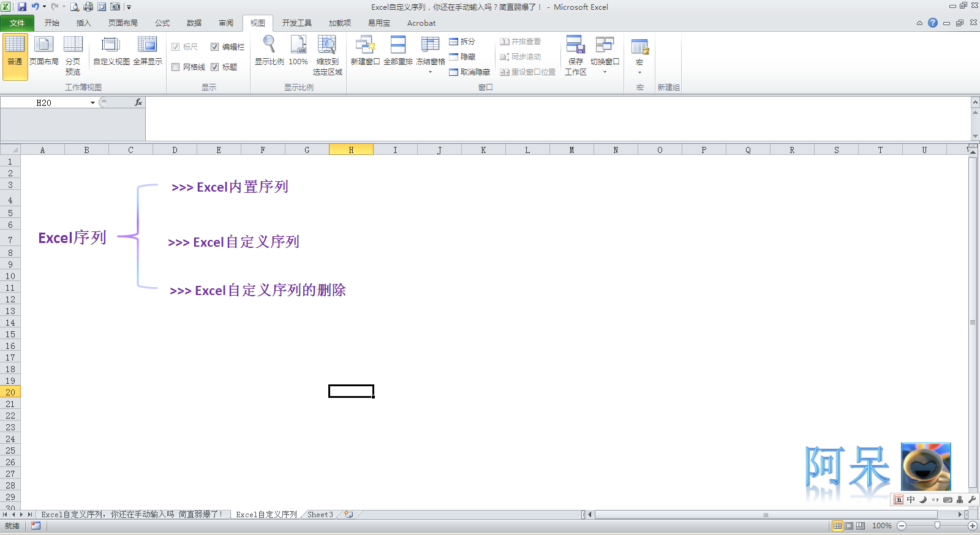This screenshot has height=535, width=980.
Task: Click the 100% zoom level in status bar
Action: pyautogui.click(x=882, y=526)
